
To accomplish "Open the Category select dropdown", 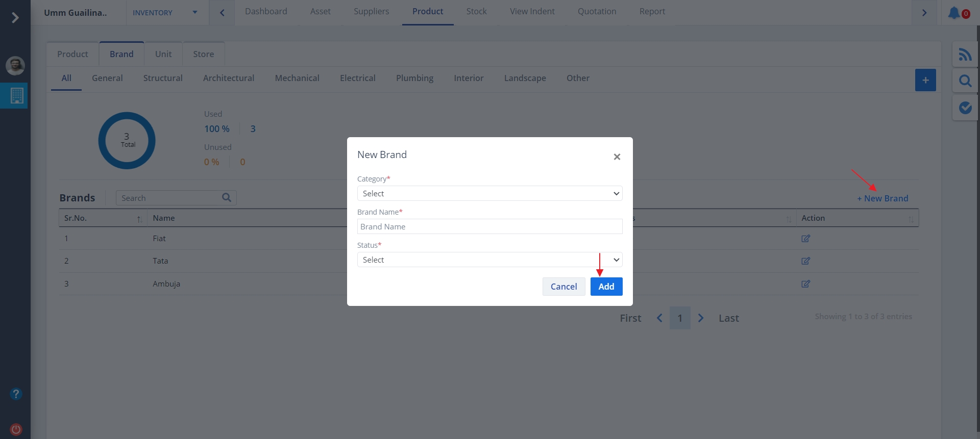I will click(x=489, y=194).
